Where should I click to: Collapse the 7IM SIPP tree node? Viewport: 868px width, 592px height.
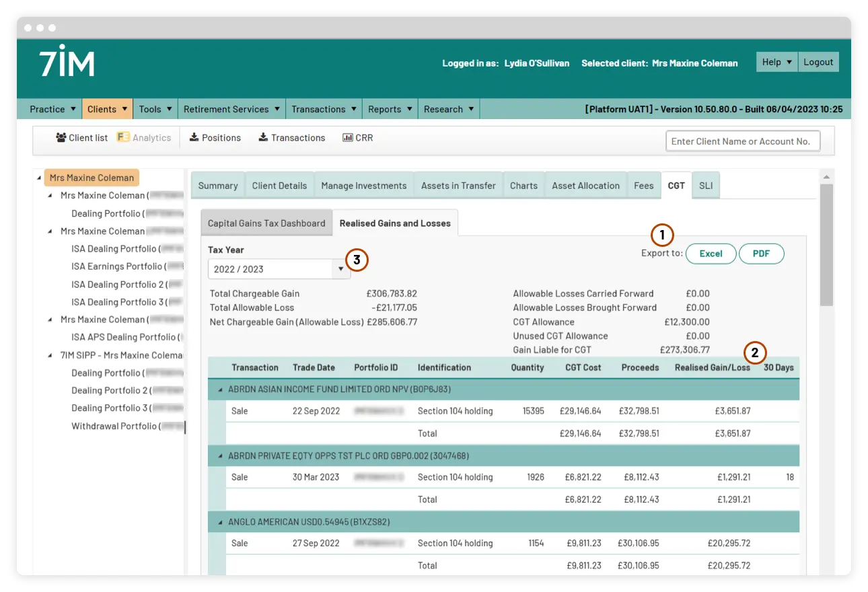(52, 355)
